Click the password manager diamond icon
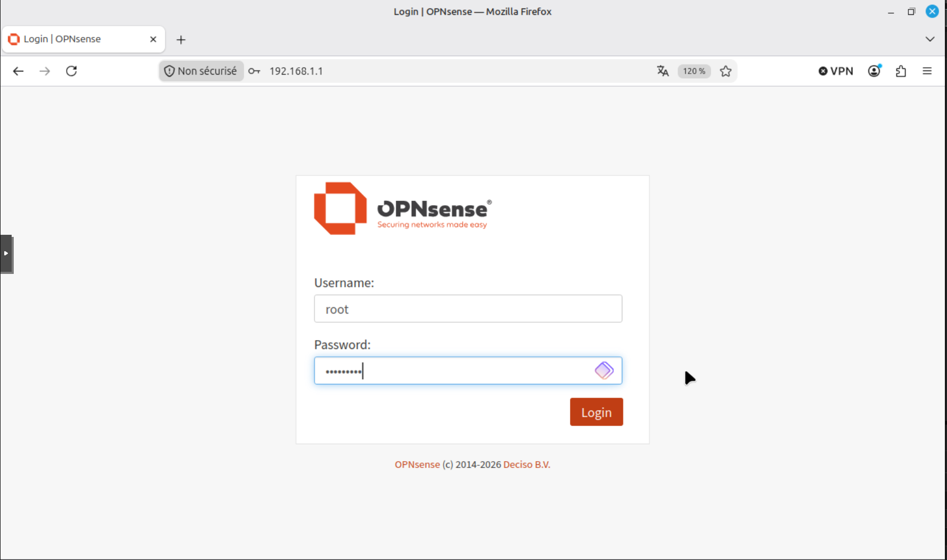Viewport: 947px width, 560px height. (604, 371)
